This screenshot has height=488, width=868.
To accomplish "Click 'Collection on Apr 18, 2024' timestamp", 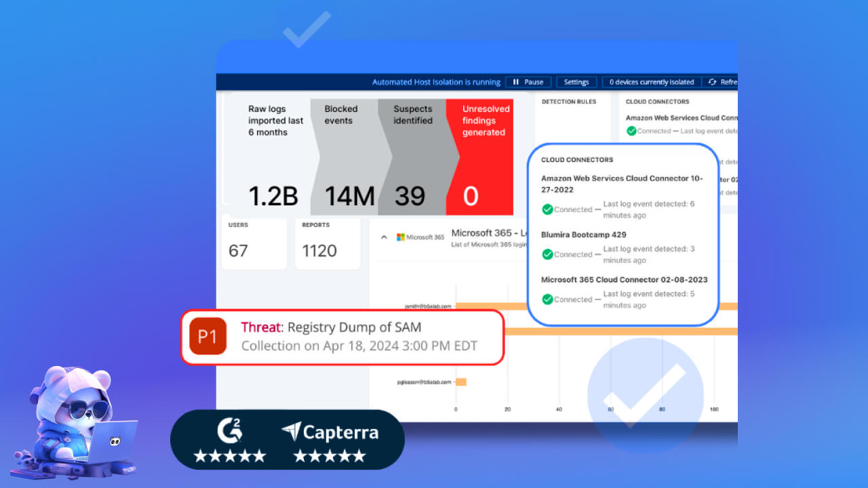I will tap(359, 346).
